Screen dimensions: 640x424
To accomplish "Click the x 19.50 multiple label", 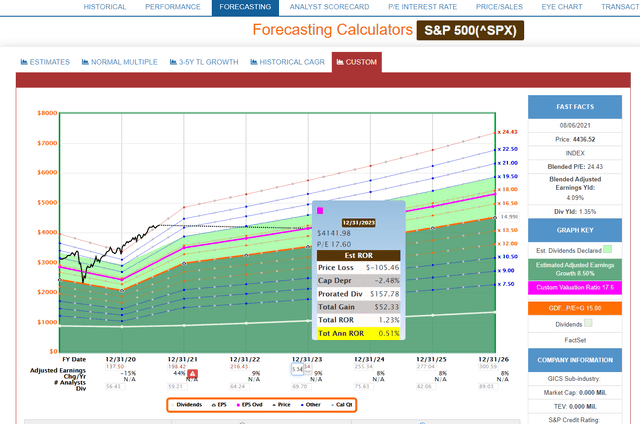I will [x=508, y=176].
